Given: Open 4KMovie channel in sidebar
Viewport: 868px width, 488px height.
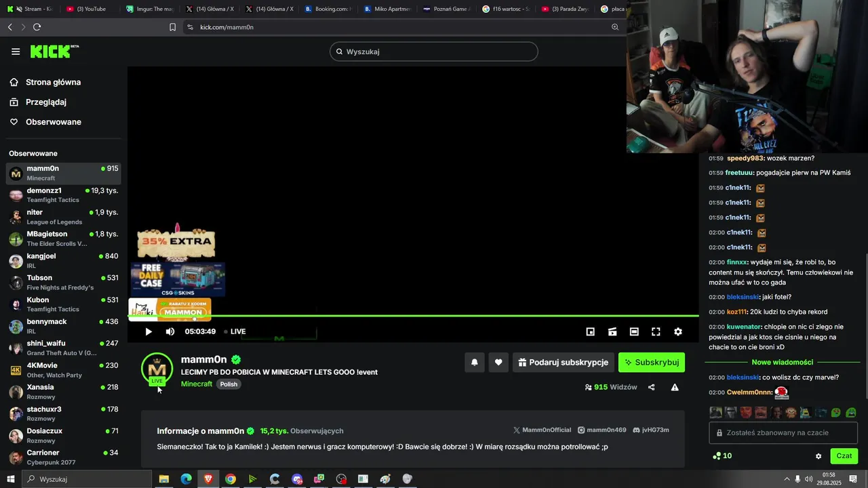Looking at the screenshot, I should [x=64, y=370].
